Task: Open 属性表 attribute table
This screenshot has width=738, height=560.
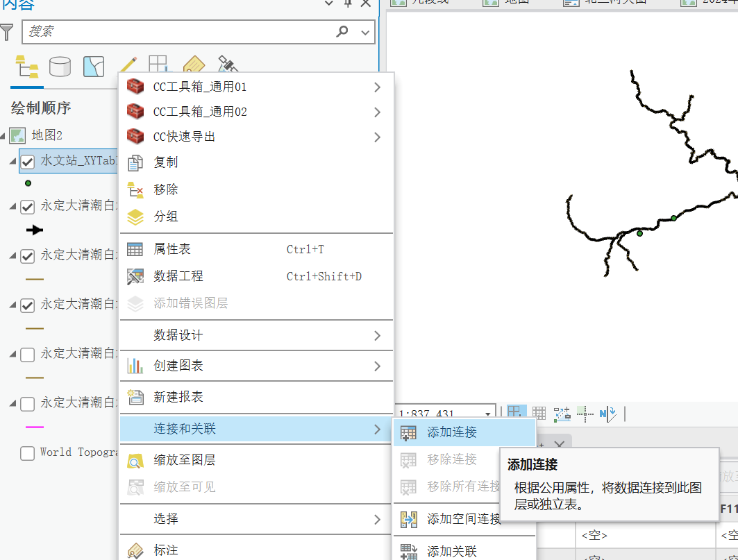Action: [256, 249]
